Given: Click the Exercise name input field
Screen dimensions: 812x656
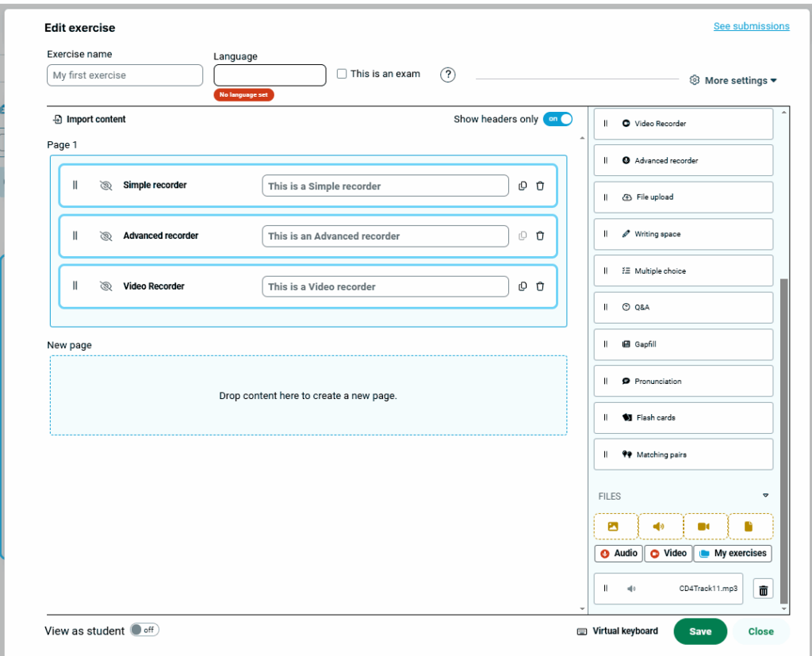Looking at the screenshot, I should (124, 75).
